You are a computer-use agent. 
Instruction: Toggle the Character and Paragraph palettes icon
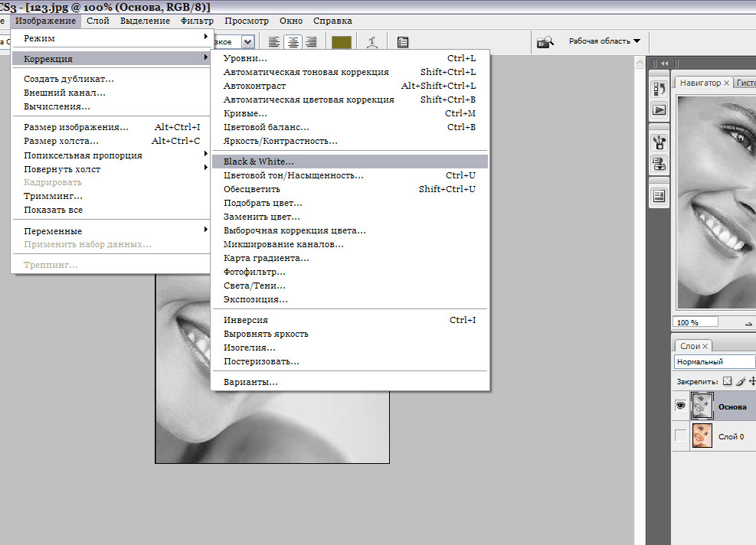[403, 42]
